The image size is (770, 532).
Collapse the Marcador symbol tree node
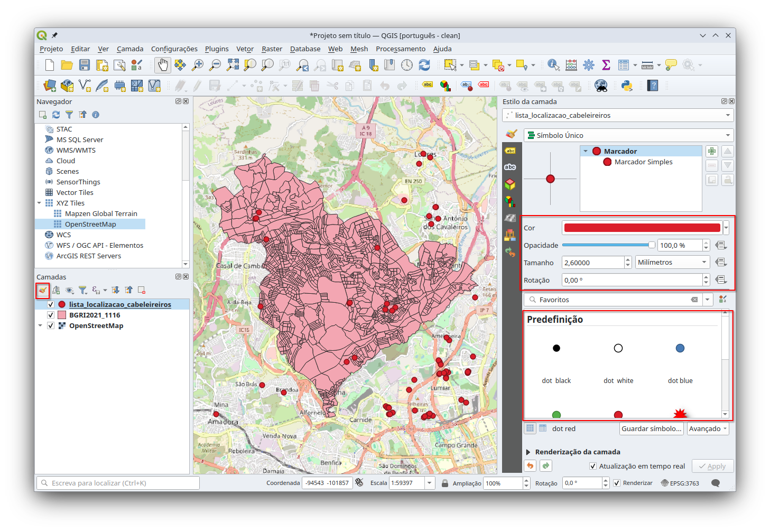click(x=586, y=151)
